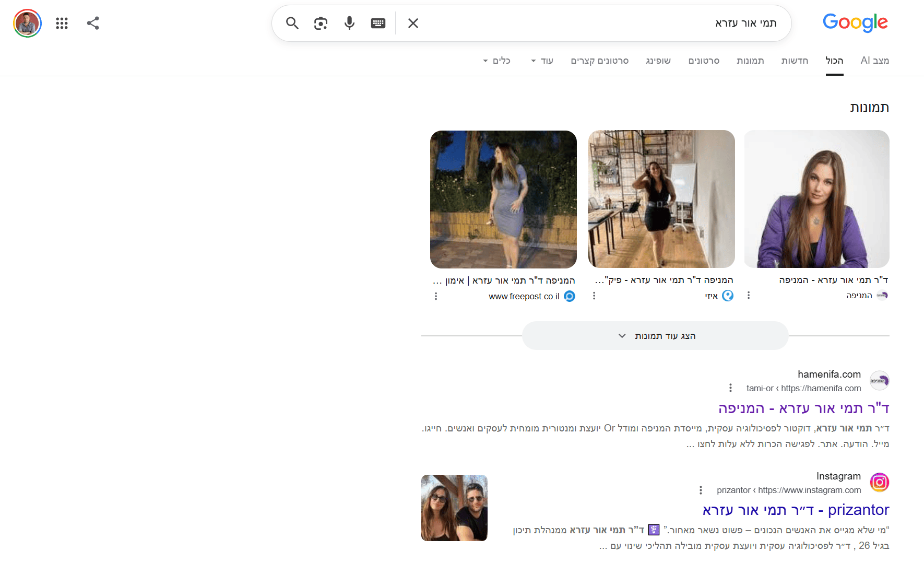Click the המניפה source label under image
Image resolution: width=924 pixels, height=562 pixels.
click(x=859, y=296)
